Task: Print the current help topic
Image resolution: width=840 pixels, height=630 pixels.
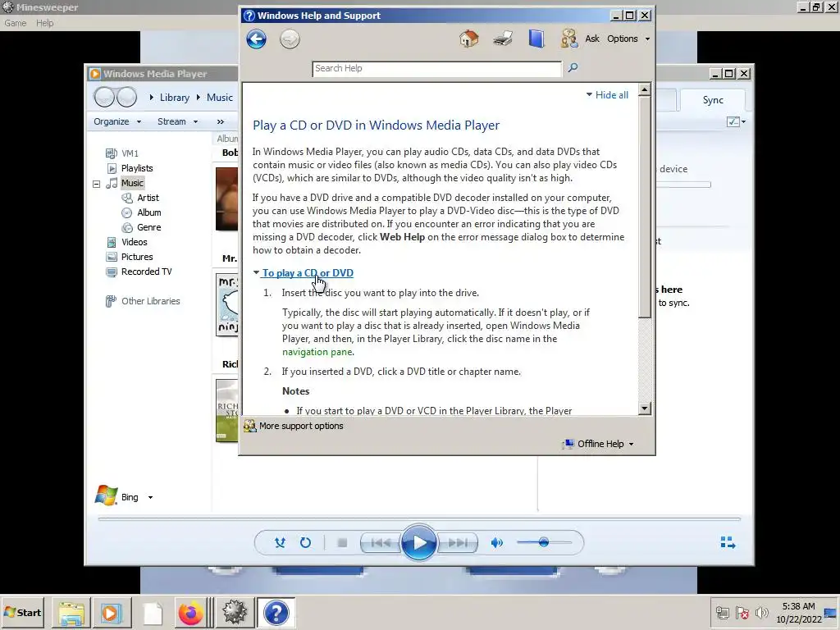Action: click(x=503, y=39)
